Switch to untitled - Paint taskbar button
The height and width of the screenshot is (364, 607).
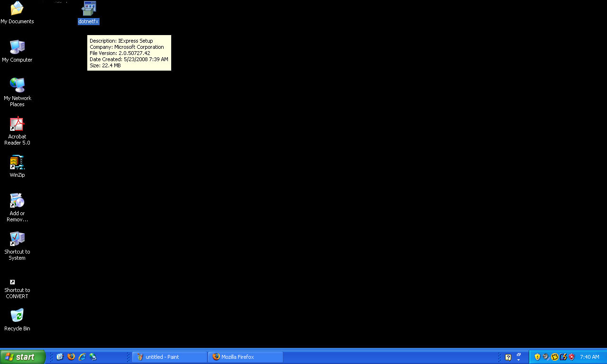[x=170, y=357]
